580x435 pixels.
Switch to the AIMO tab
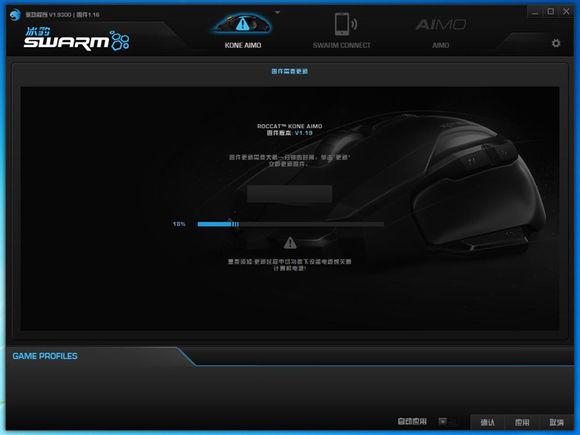tap(441, 45)
